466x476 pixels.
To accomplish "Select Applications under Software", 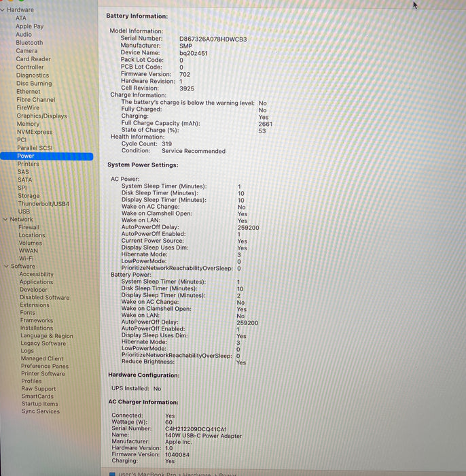I will coord(37,282).
